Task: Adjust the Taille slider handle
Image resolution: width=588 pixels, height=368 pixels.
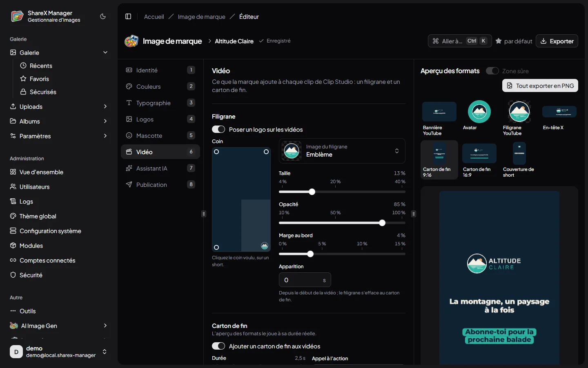Action: point(312,192)
